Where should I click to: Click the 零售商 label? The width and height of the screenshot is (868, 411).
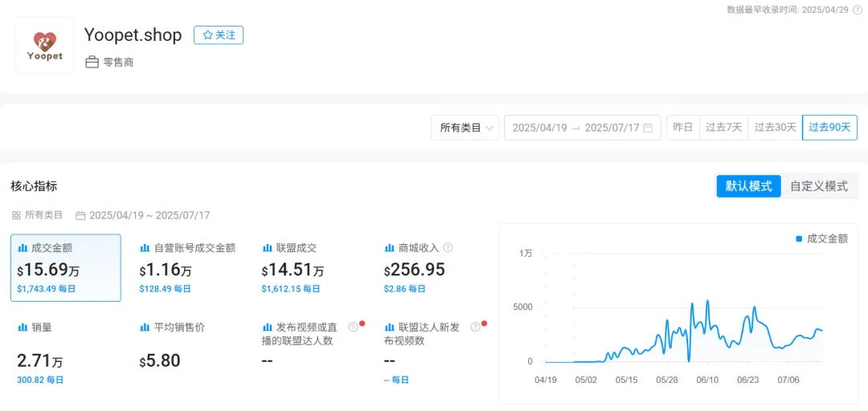point(118,63)
